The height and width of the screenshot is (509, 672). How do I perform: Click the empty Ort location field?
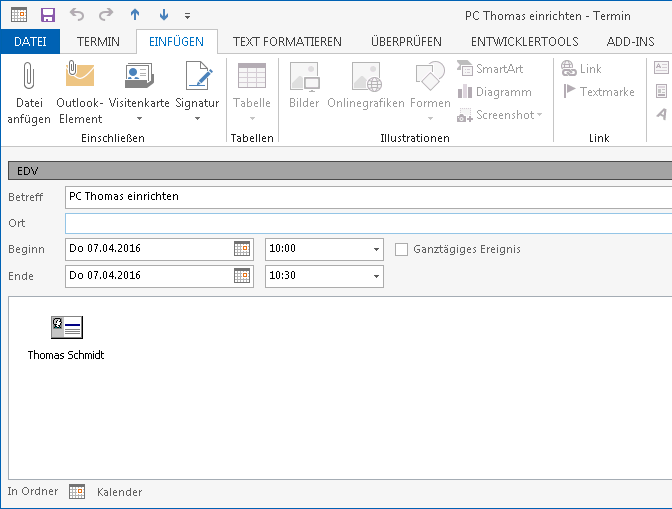pyautogui.click(x=360, y=223)
